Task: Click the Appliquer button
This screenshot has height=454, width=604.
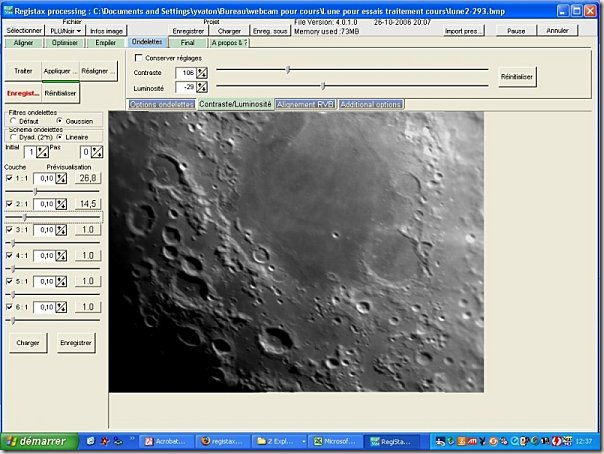Action: [60, 71]
